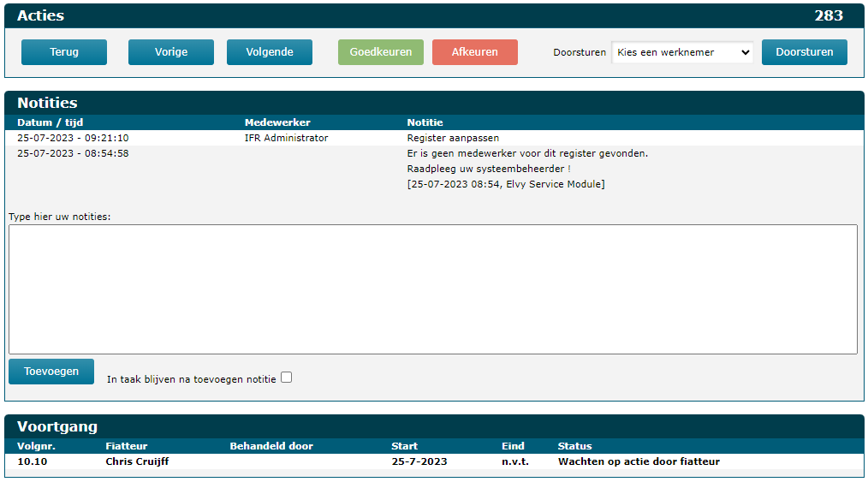Enable 'In taak blijven na toevoegen notitie' checkbox
Image resolution: width=868 pixels, height=482 pixels.
pyautogui.click(x=287, y=377)
